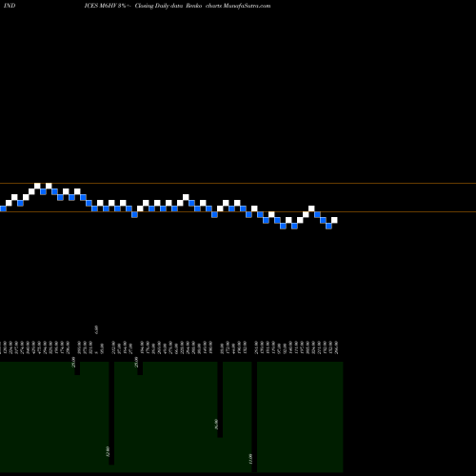Image resolution: width=476 pixels, height=476 pixels.
Task: Click the "MunafaSutra.com" text in the chart title
Action: pos(247,6)
